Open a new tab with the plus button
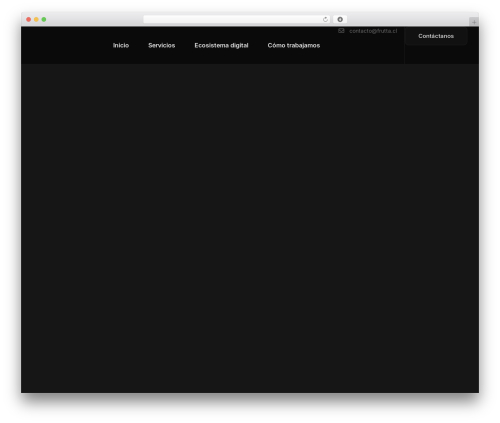 [x=474, y=22]
